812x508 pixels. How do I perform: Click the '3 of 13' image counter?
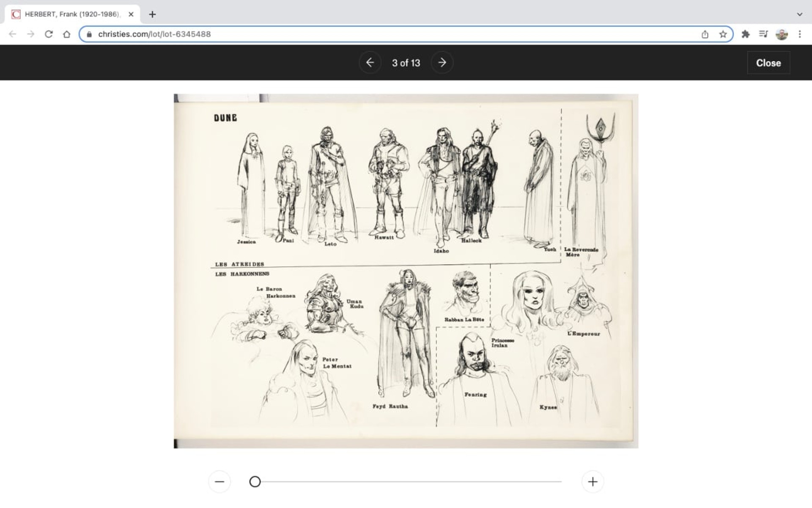coord(406,63)
